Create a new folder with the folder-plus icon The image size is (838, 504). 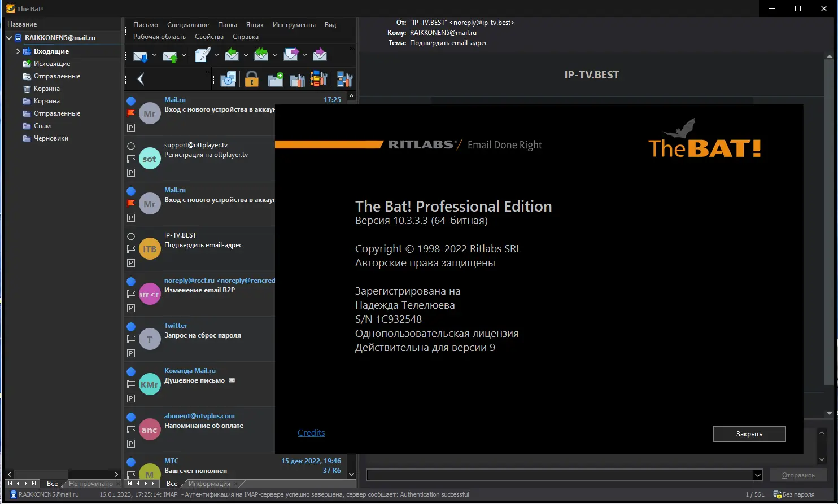pyautogui.click(x=275, y=78)
